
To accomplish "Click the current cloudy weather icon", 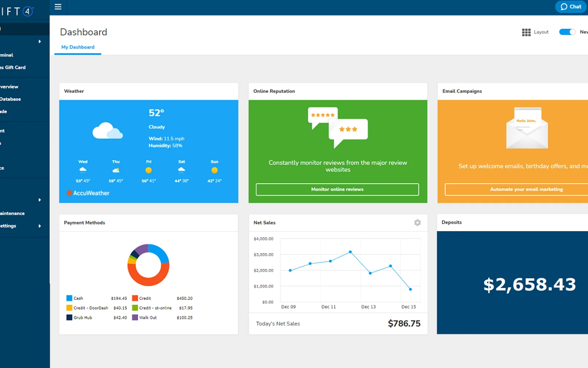I will coord(107,131).
